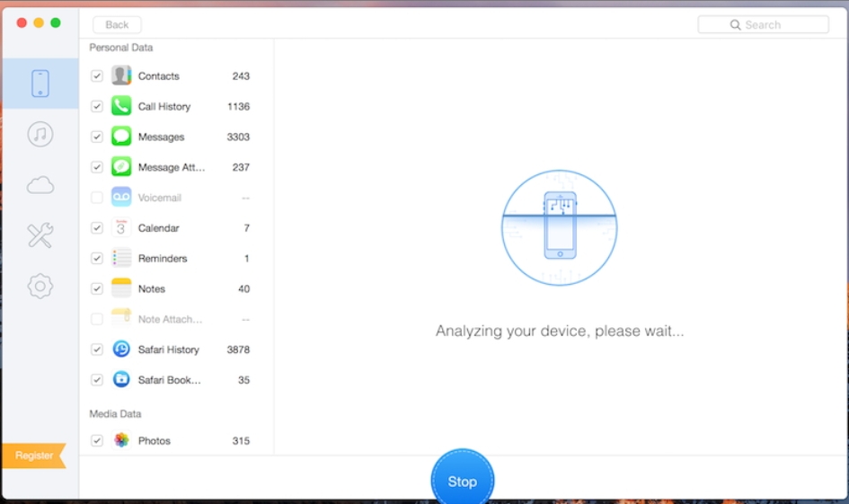Check the Note Attach... checkbox
The image size is (849, 504).
(x=97, y=319)
